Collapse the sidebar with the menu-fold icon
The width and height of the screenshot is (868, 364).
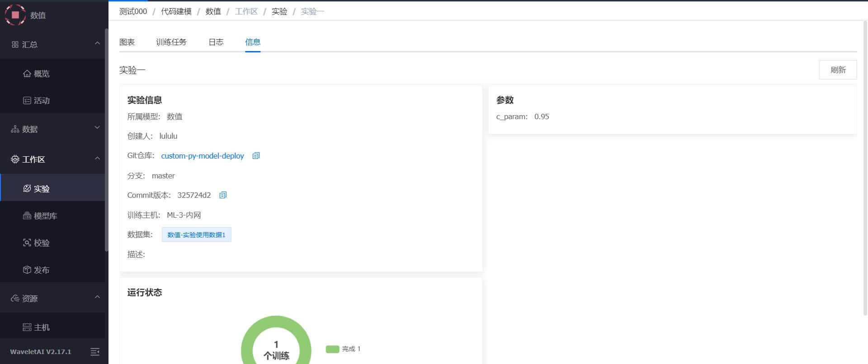(x=95, y=352)
